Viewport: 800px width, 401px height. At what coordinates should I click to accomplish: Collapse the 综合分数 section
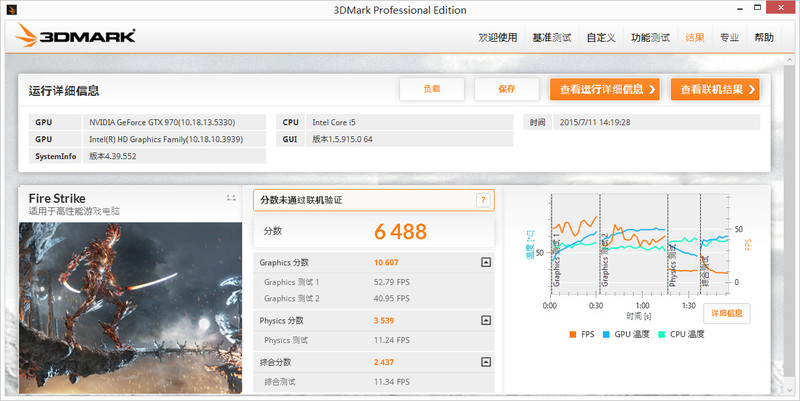(x=486, y=362)
